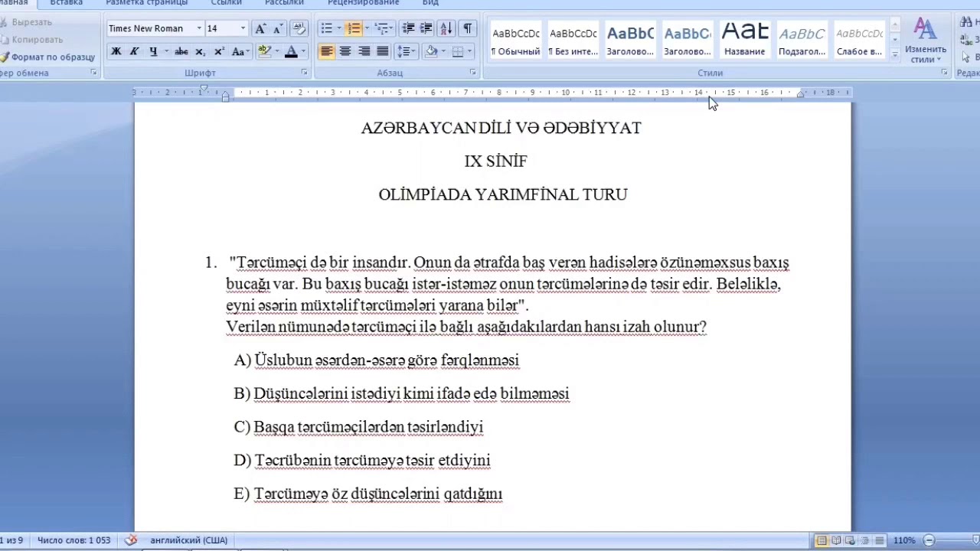The height and width of the screenshot is (551, 980).
Task: Apply text highlight color
Action: point(264,51)
